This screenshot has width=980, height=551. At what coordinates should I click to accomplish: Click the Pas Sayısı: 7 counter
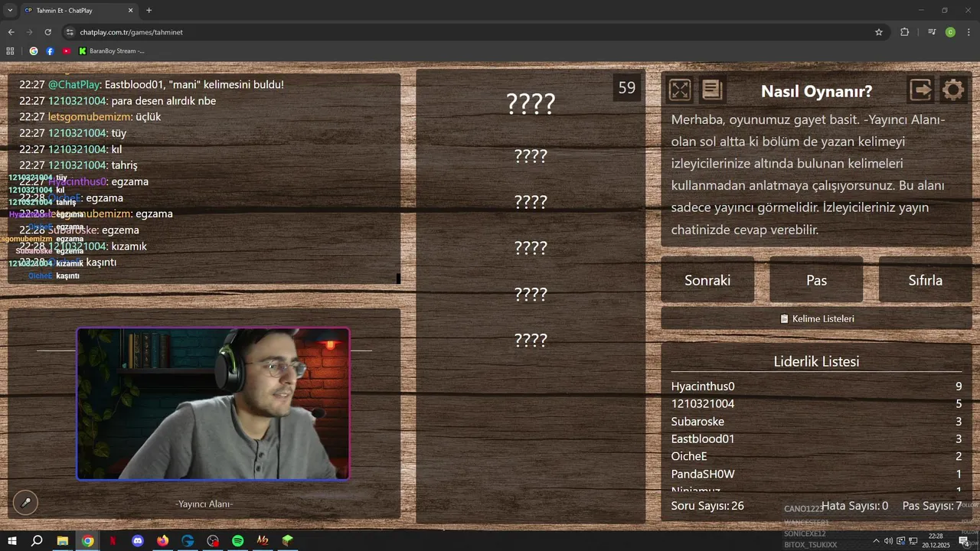(932, 506)
